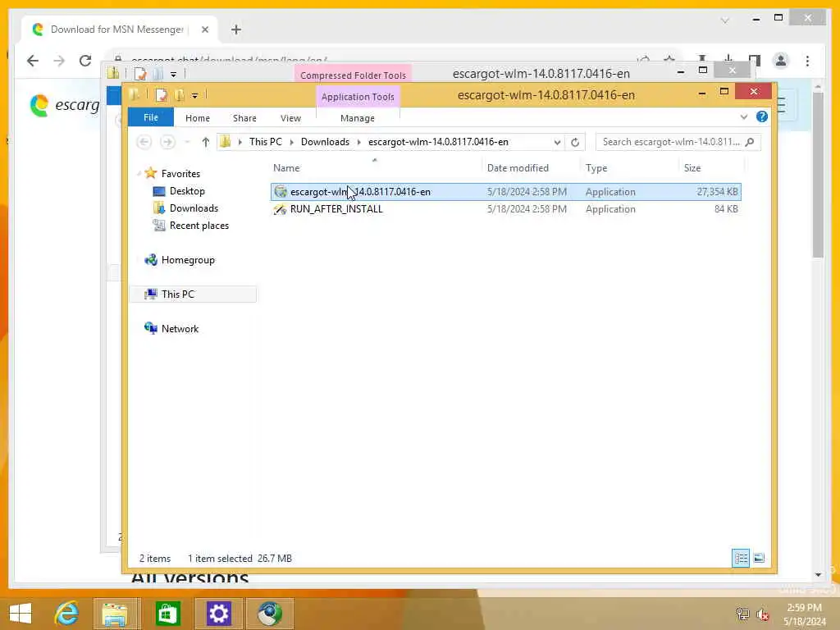This screenshot has width=840, height=630.
Task: Click Properties icon in quick access toolbar
Action: pyautogui.click(x=162, y=95)
